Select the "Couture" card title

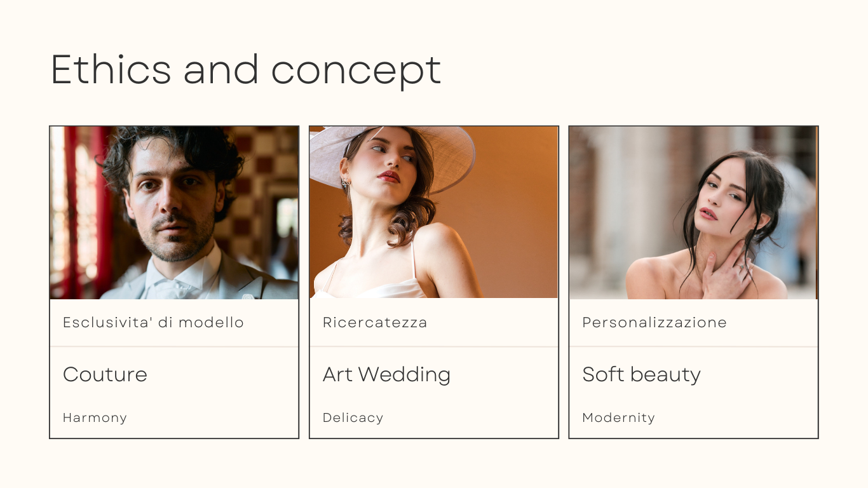pyautogui.click(x=105, y=374)
